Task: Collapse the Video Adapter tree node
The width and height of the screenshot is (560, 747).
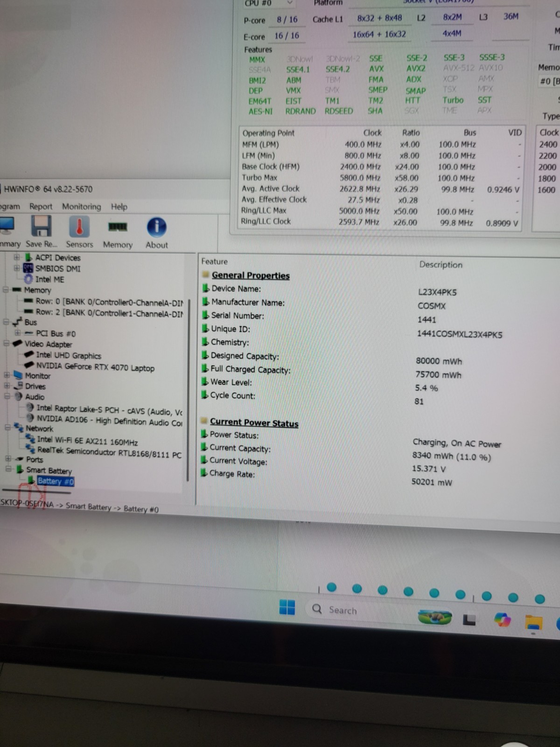Action: point(7,344)
